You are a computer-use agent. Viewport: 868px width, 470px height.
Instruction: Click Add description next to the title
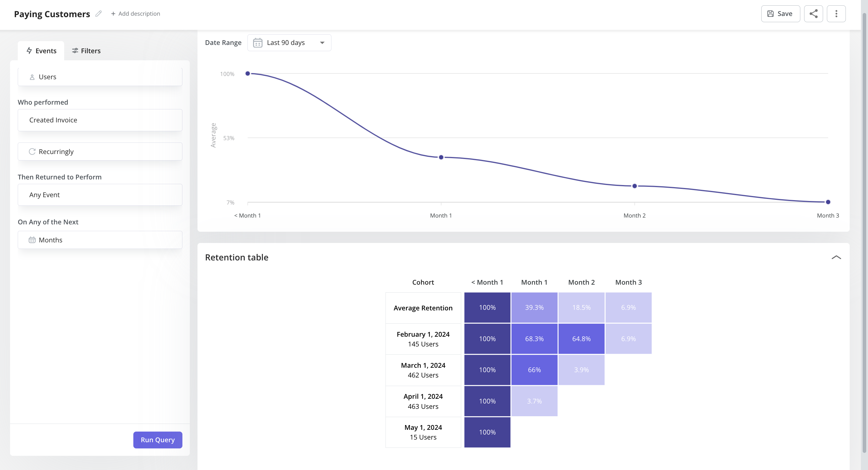coord(136,14)
